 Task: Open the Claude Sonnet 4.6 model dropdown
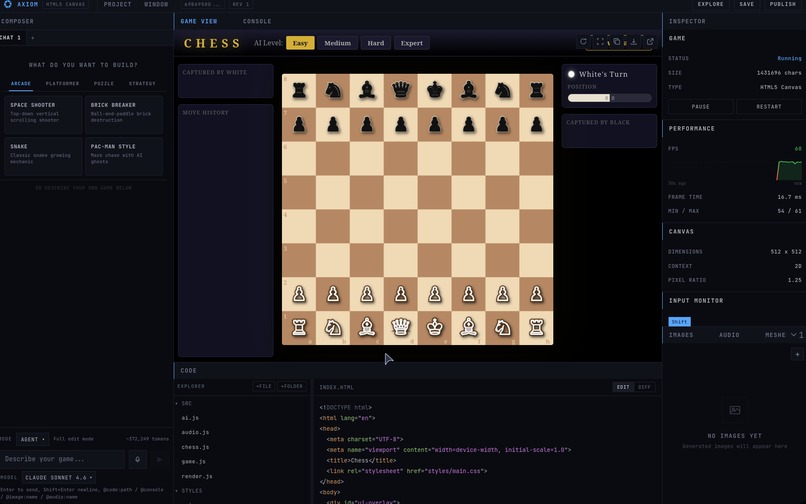tap(59, 477)
